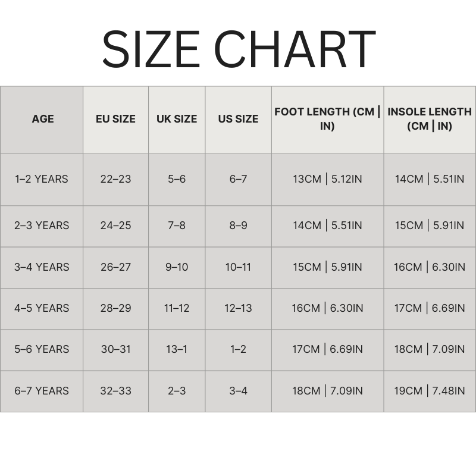Select foot length 13CM | 5.12IN cell
Viewport: 476px width, 476px height.
[327, 179]
